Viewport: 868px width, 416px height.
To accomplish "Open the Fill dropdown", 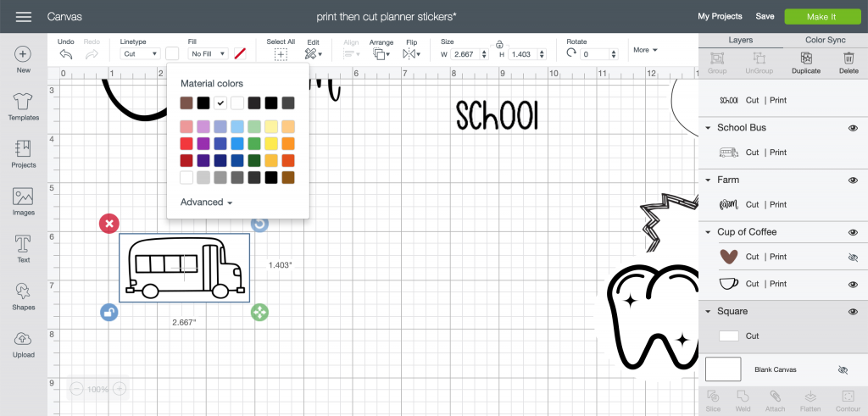I will pos(209,53).
